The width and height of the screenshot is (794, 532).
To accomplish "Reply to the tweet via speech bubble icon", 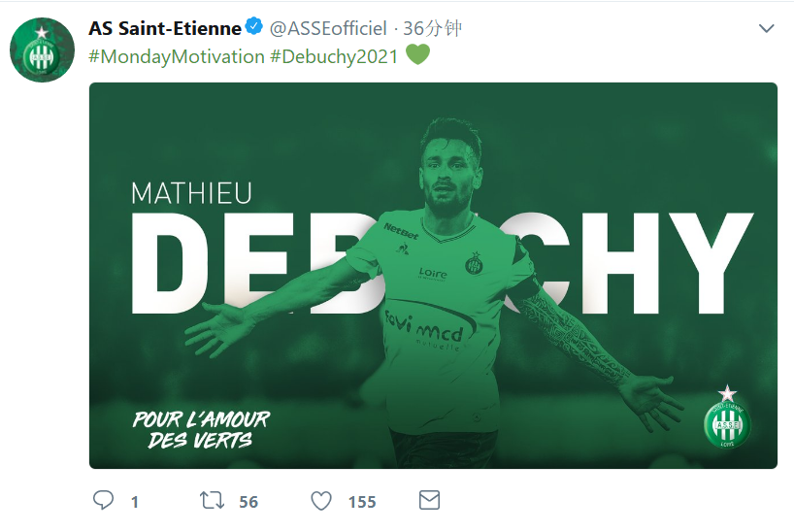I will [104, 501].
